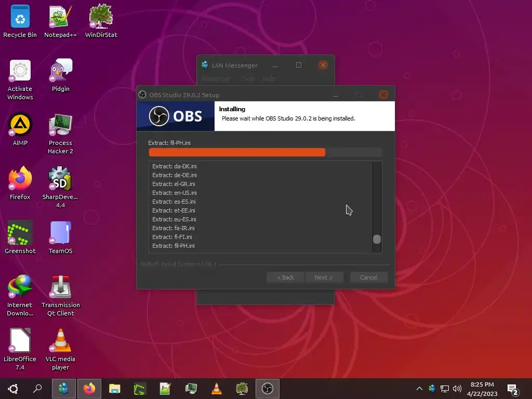The image size is (532, 399).
Task: Open SharpDevelop 4.4 desktop icon
Action: (x=60, y=188)
